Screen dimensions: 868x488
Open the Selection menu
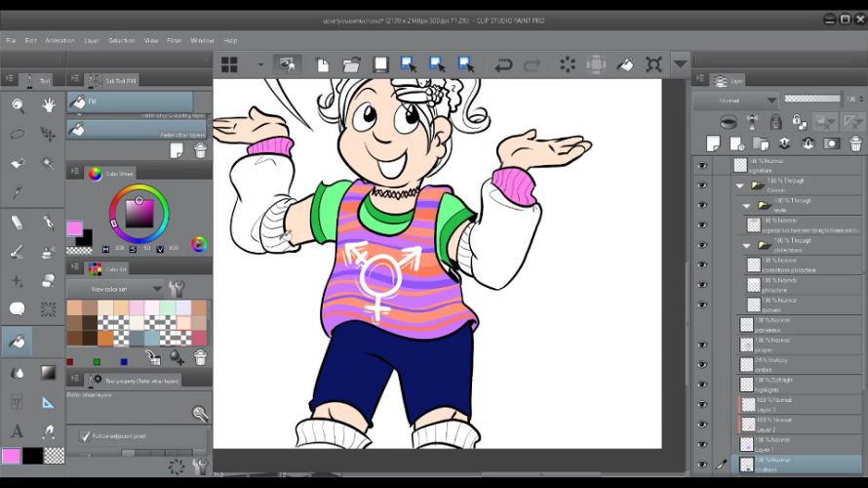[x=121, y=40]
